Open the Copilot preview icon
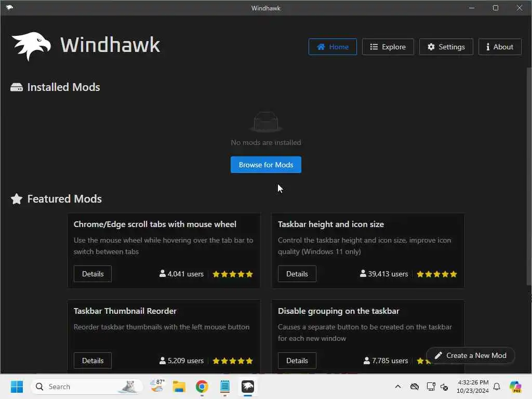Screen dimensions: 532x399 point(515,387)
